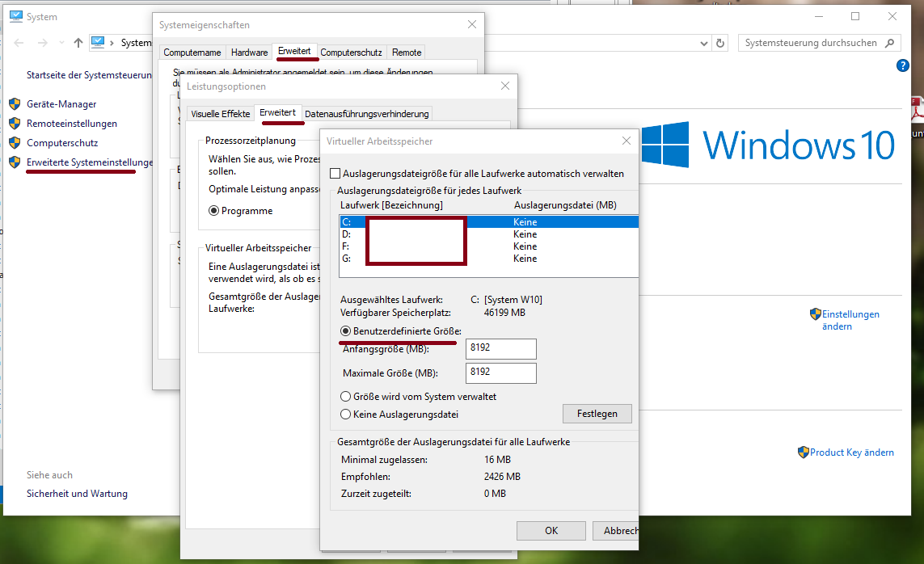Viewport: 924px width, 564px height.
Task: Click the Remoteeinstellungen shield icon
Action: [15, 124]
